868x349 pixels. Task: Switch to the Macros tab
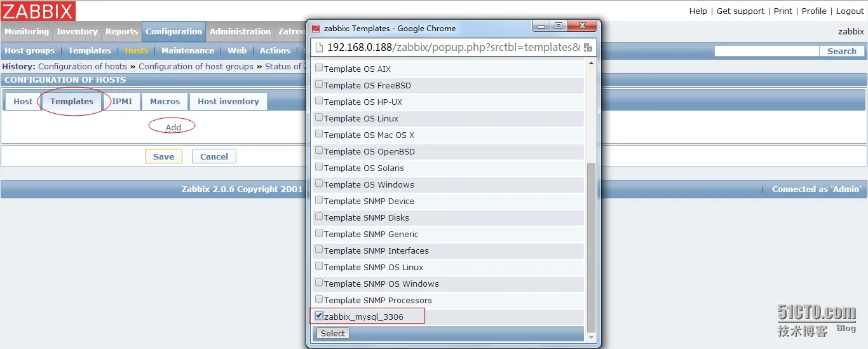tap(165, 101)
